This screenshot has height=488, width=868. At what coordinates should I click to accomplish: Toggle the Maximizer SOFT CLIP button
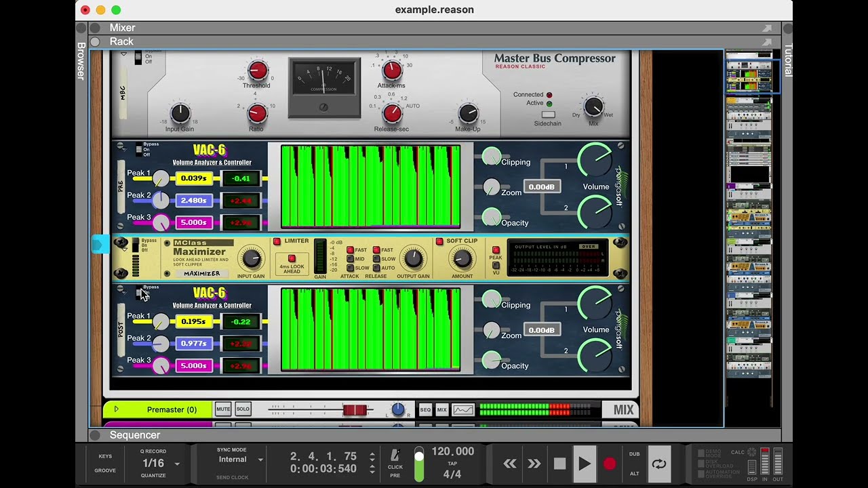click(439, 241)
